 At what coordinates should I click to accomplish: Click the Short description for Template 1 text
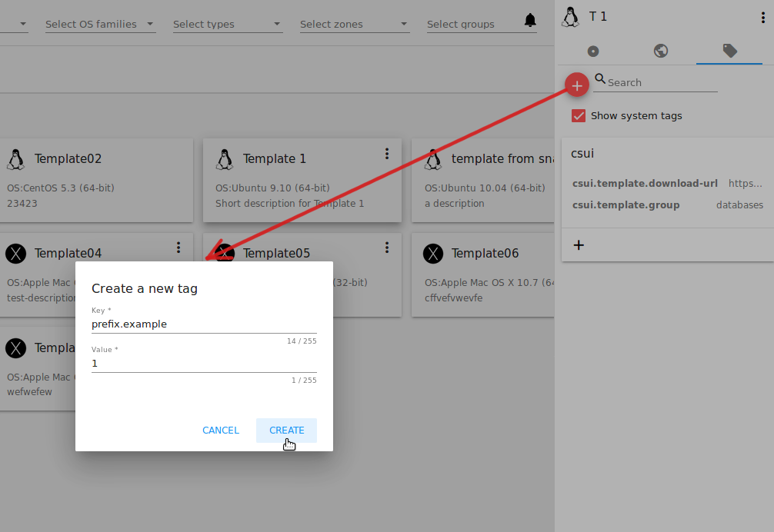tap(290, 204)
